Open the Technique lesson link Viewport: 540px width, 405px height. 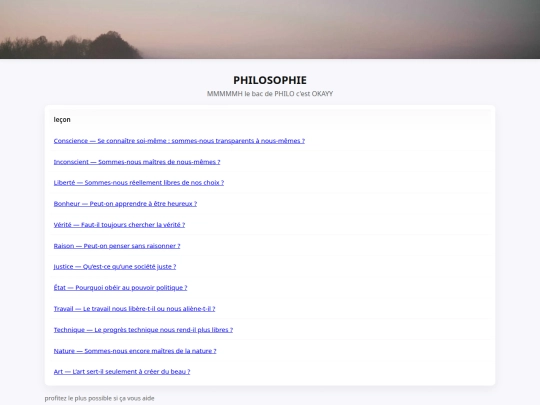pyautogui.click(x=143, y=330)
